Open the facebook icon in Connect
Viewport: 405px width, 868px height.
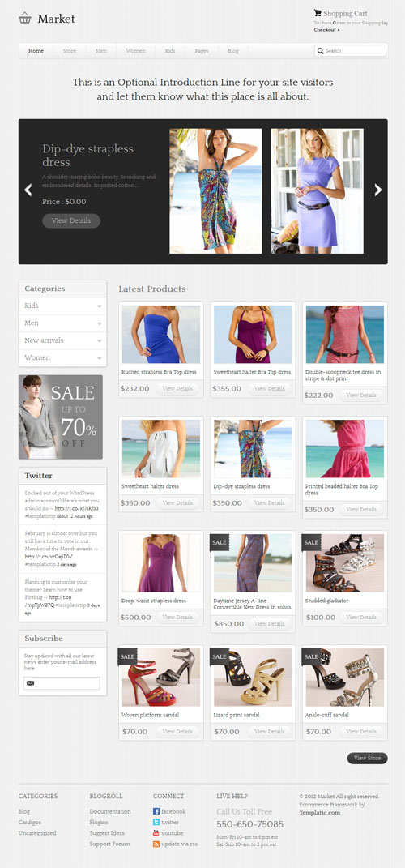pos(156,811)
